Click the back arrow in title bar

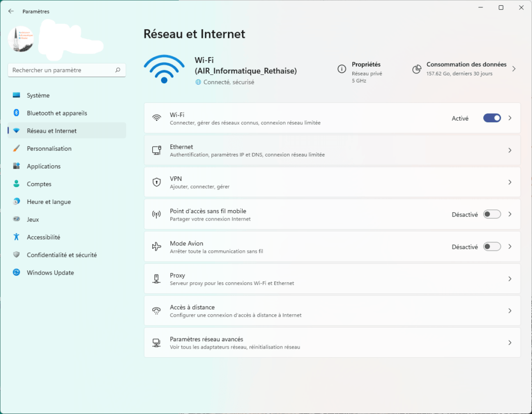click(11, 11)
